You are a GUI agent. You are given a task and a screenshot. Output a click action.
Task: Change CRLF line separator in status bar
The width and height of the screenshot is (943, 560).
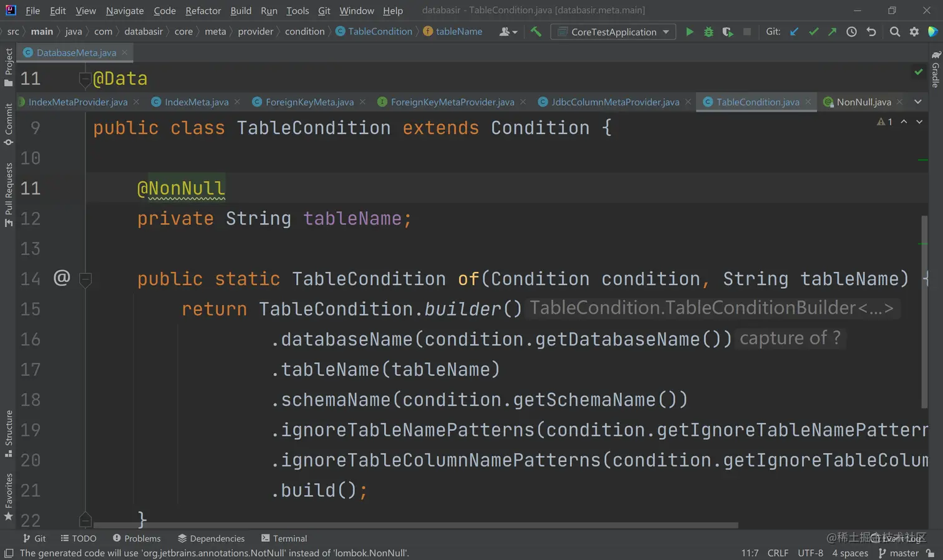click(778, 553)
